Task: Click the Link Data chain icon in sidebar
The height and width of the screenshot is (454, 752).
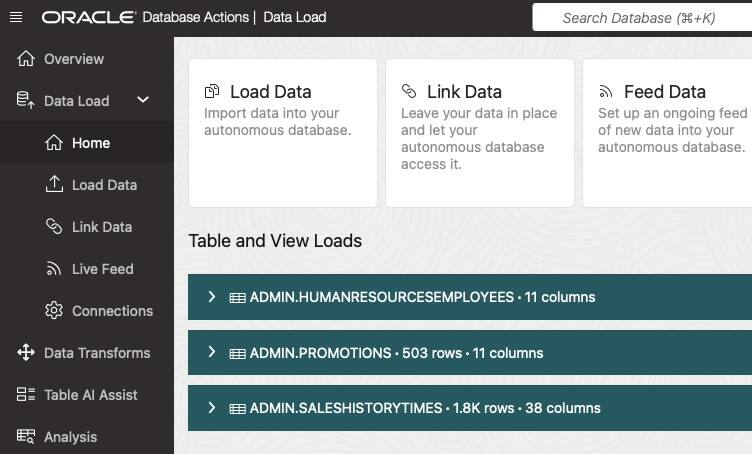Action: tap(54, 226)
